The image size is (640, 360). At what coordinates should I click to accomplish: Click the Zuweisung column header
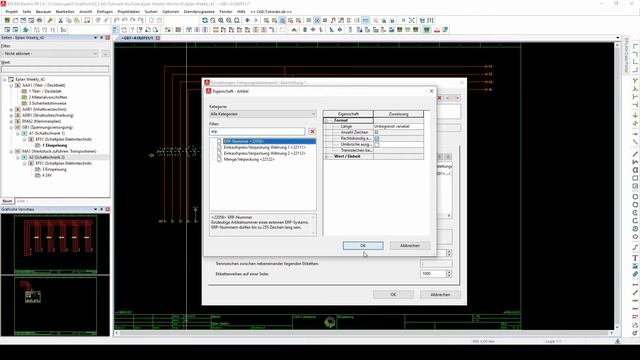(x=398, y=114)
